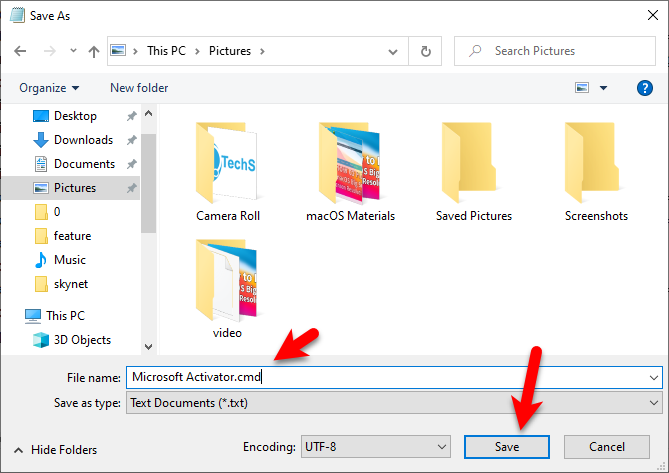Click the Cancel button
669x473 pixels.
(607, 447)
